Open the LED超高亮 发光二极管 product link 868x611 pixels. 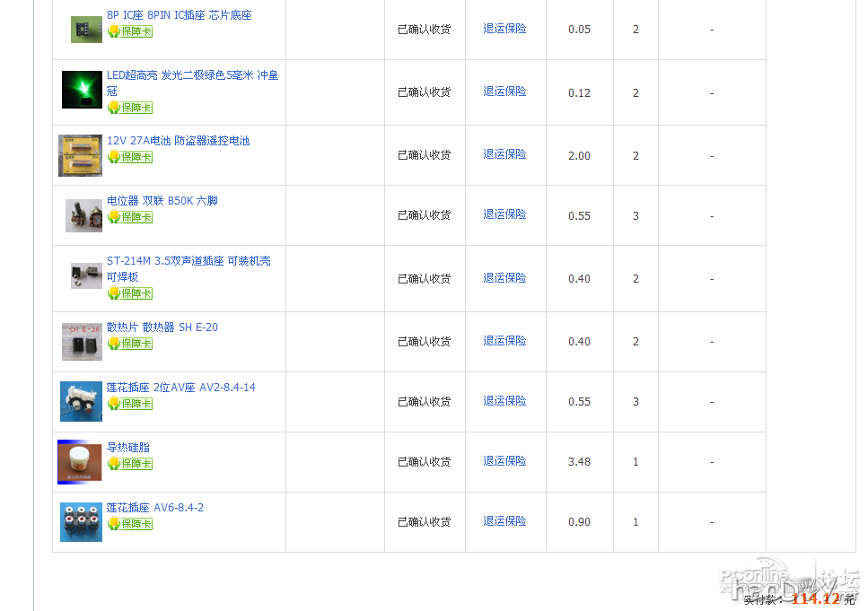pos(192,75)
